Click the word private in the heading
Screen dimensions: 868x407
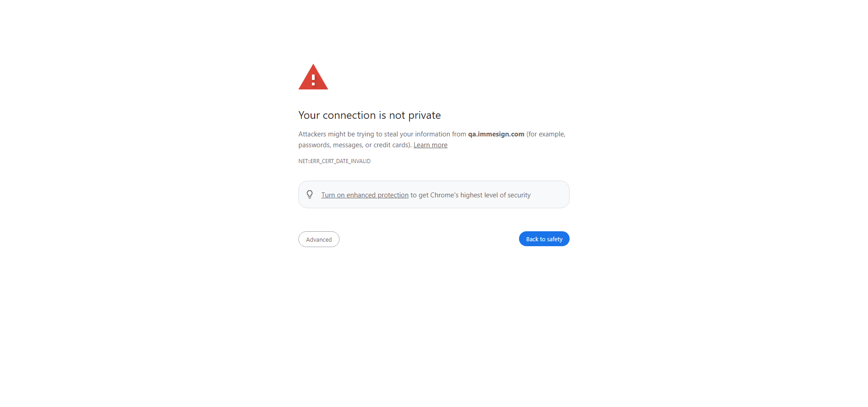coord(425,116)
